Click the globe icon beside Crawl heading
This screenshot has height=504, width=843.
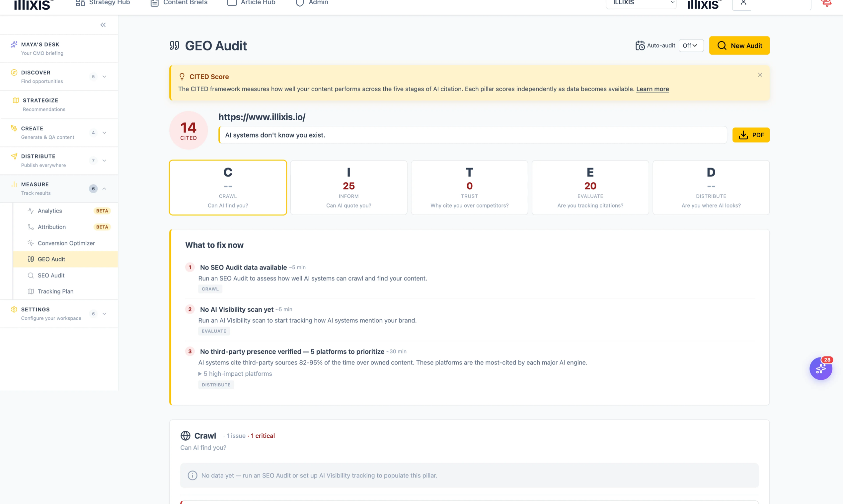tap(185, 436)
